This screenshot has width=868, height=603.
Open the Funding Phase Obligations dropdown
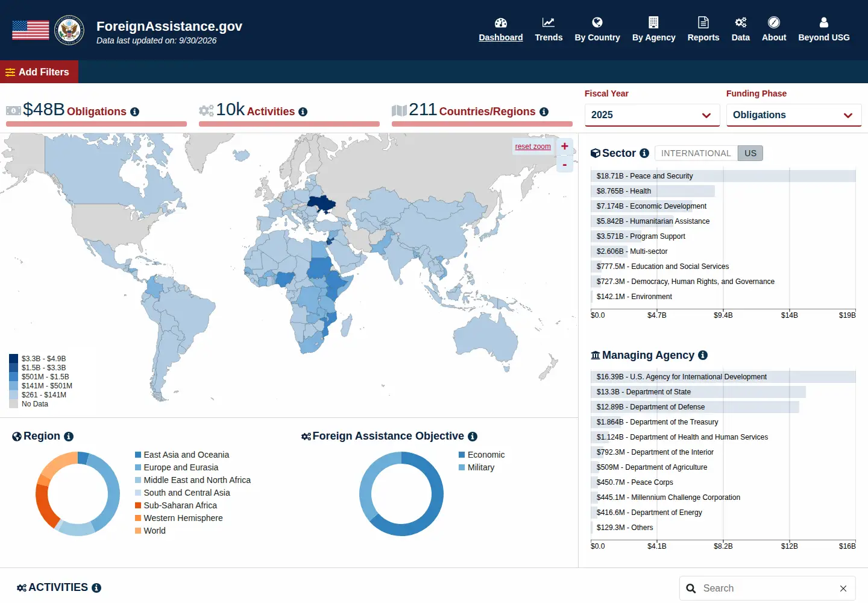click(x=794, y=115)
